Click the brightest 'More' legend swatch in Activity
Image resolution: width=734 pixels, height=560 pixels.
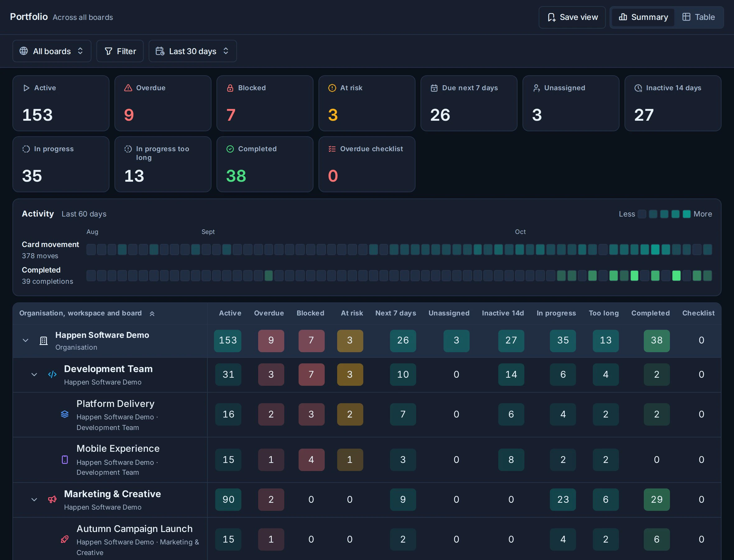[x=686, y=214]
